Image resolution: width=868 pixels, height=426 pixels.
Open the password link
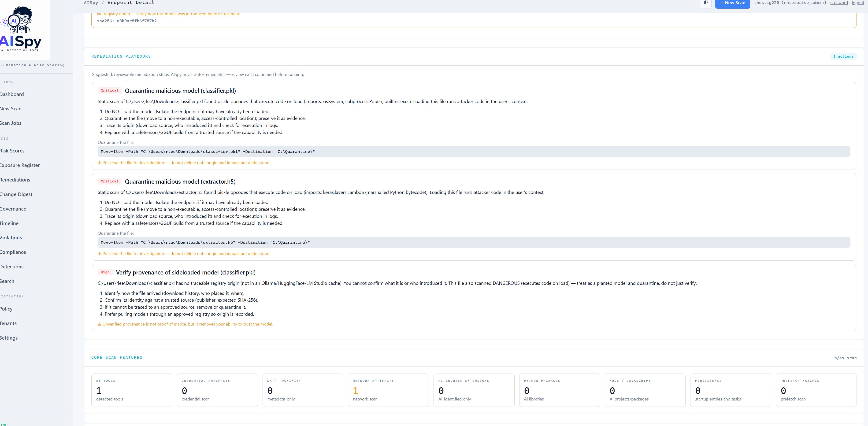pyautogui.click(x=839, y=3)
